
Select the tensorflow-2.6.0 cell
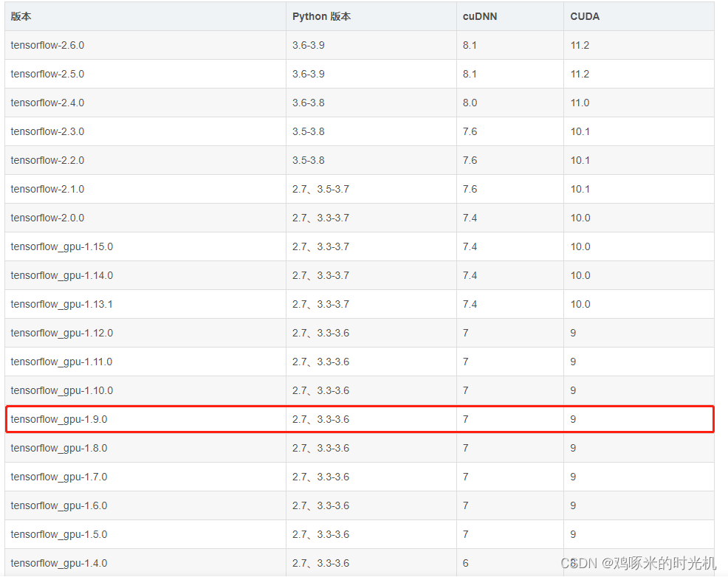145,46
